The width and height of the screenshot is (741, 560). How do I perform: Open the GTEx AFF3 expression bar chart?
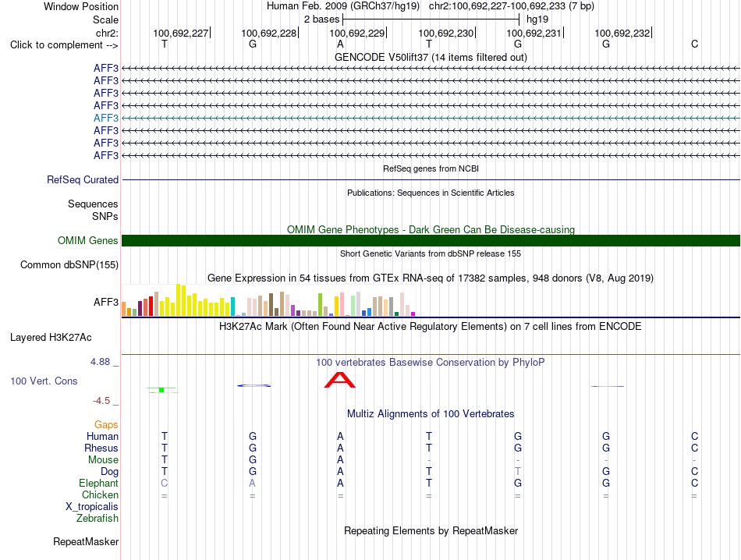click(268, 299)
